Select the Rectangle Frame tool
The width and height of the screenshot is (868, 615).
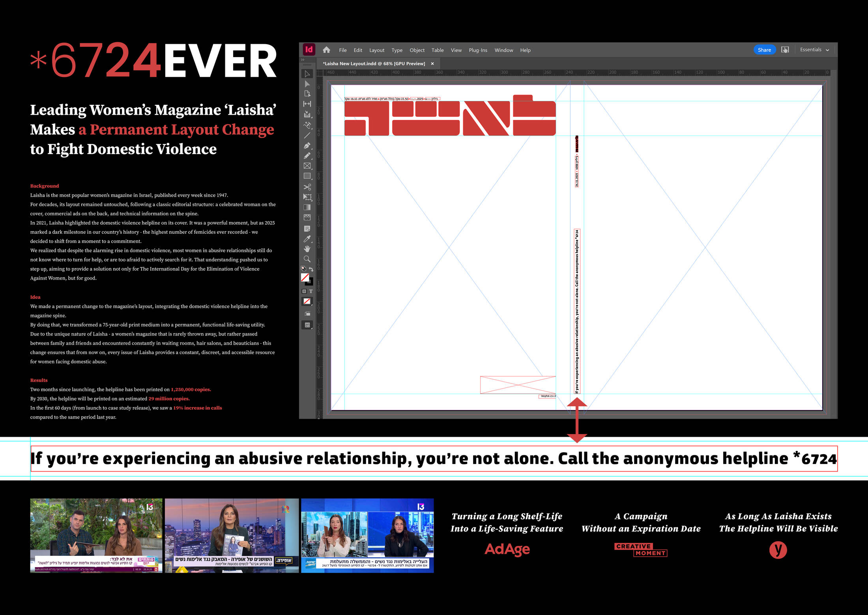[307, 166]
